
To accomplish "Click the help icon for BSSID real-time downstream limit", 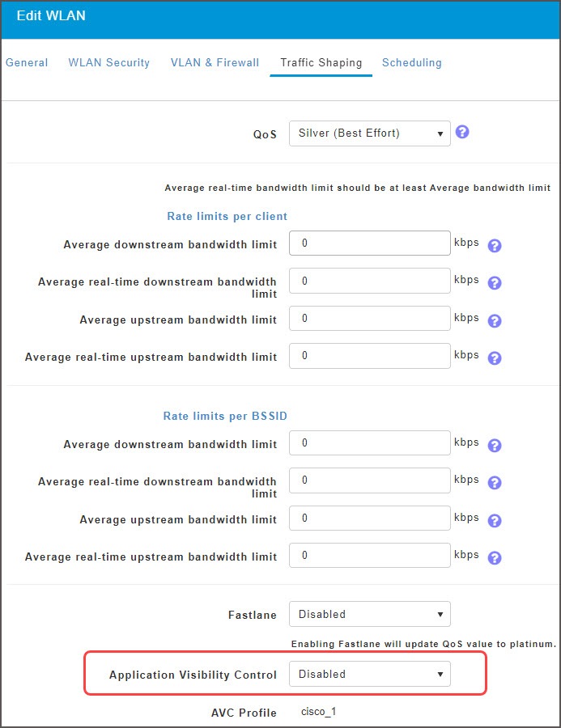I will tap(495, 483).
